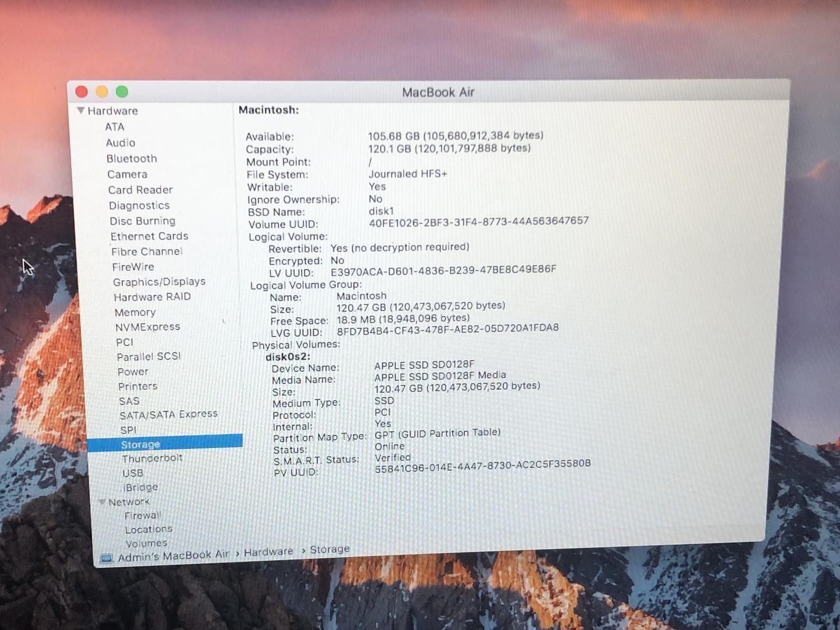Click the MacBook Air window title
Image resolution: width=840 pixels, height=630 pixels.
tap(438, 92)
